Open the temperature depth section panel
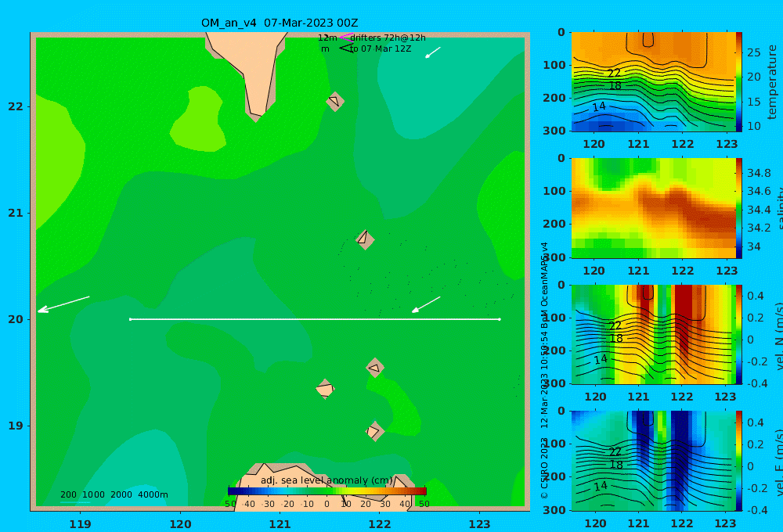Screen dimensions: 783x532 pyautogui.click(x=653, y=82)
